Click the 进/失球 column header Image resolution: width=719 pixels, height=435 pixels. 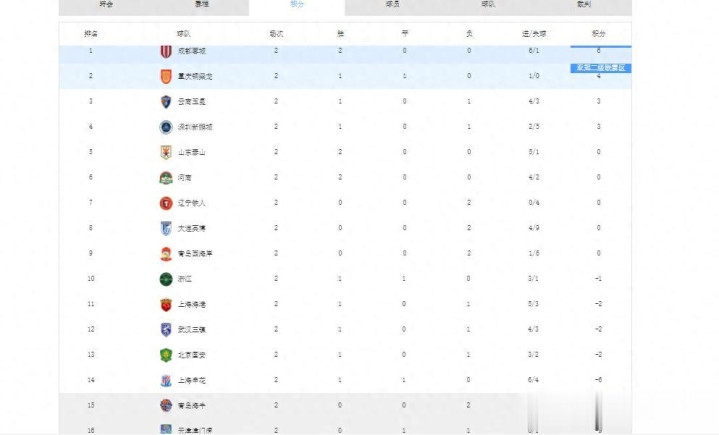[534, 34]
